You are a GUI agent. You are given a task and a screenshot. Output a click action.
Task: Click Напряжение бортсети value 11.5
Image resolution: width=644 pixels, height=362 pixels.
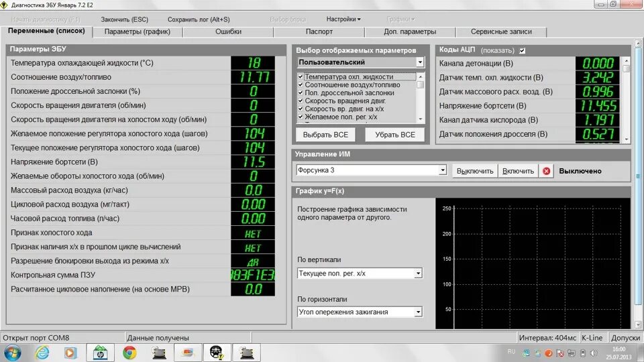coord(253,162)
